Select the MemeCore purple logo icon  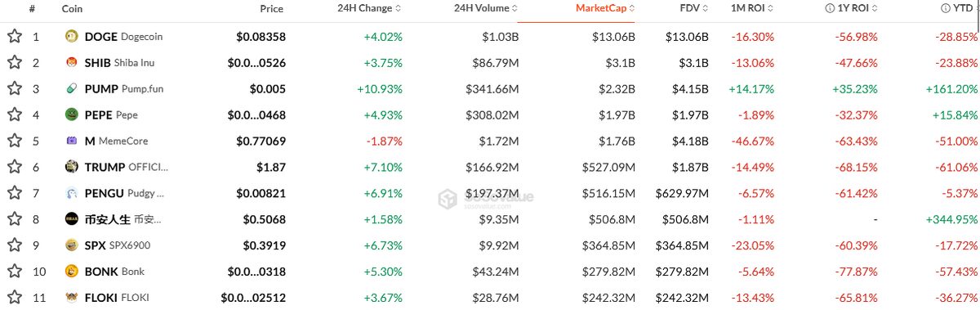click(x=71, y=141)
